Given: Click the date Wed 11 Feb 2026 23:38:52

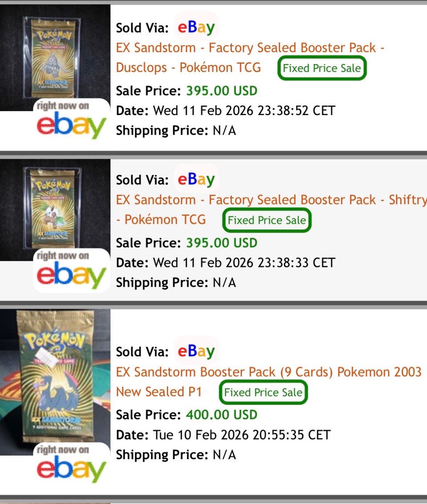Looking at the screenshot, I should pyautogui.click(x=244, y=111).
